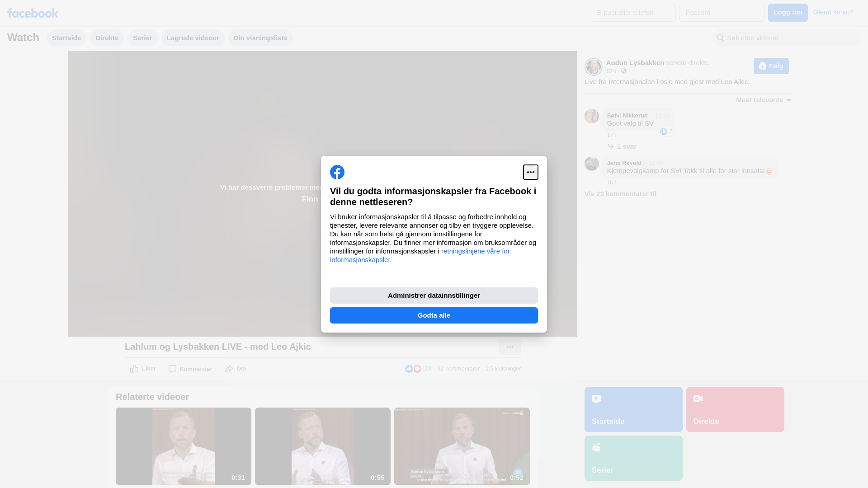Like the video with Liker button

[143, 369]
